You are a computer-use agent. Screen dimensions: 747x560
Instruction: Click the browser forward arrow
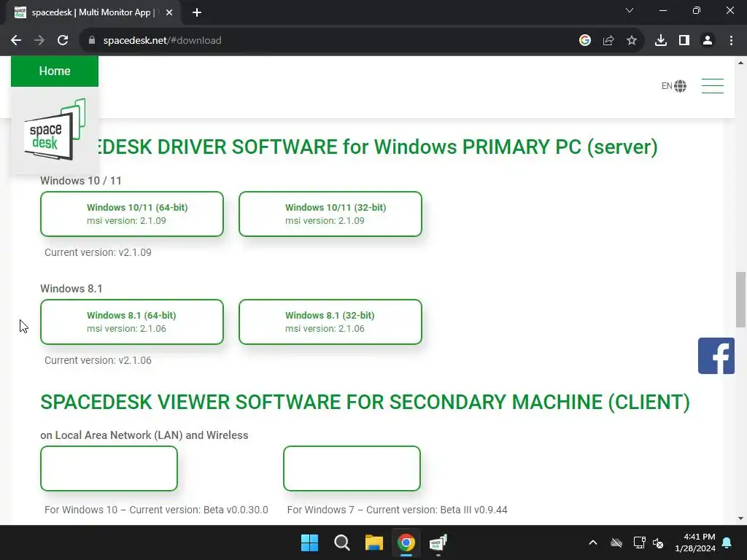[39, 41]
